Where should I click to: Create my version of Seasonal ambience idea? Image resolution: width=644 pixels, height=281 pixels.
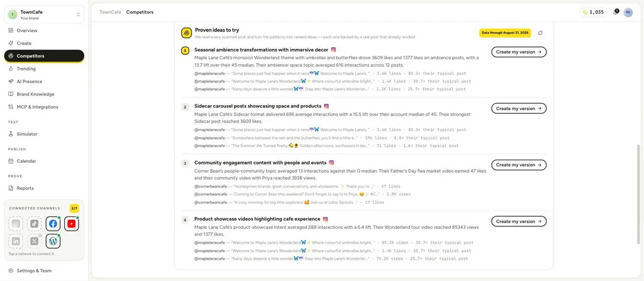[x=519, y=52]
